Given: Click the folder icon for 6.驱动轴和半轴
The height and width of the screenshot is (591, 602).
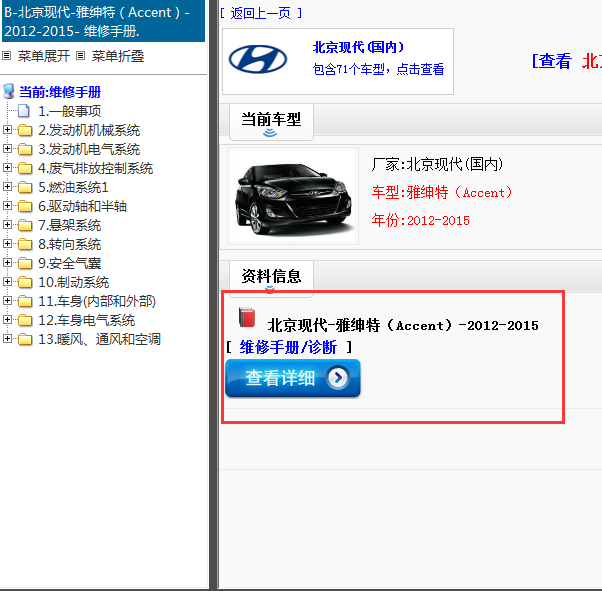Looking at the screenshot, I should [x=25, y=206].
